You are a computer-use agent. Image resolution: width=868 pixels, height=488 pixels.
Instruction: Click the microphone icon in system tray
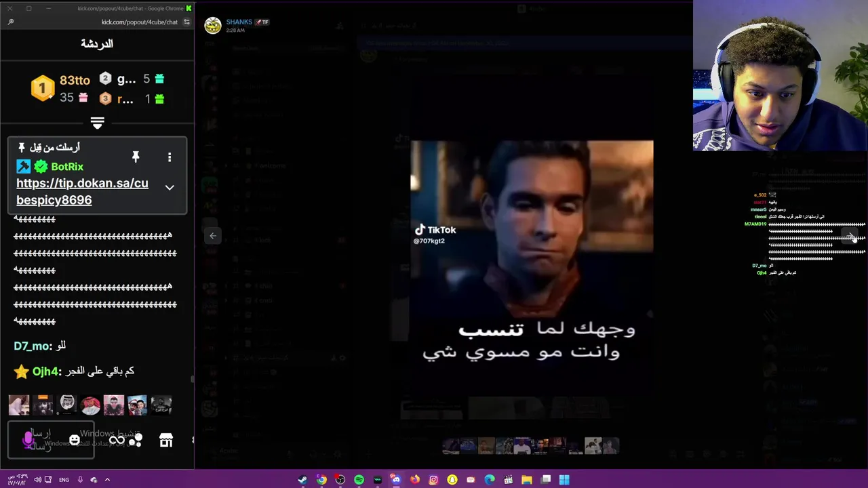pyautogui.click(x=80, y=480)
